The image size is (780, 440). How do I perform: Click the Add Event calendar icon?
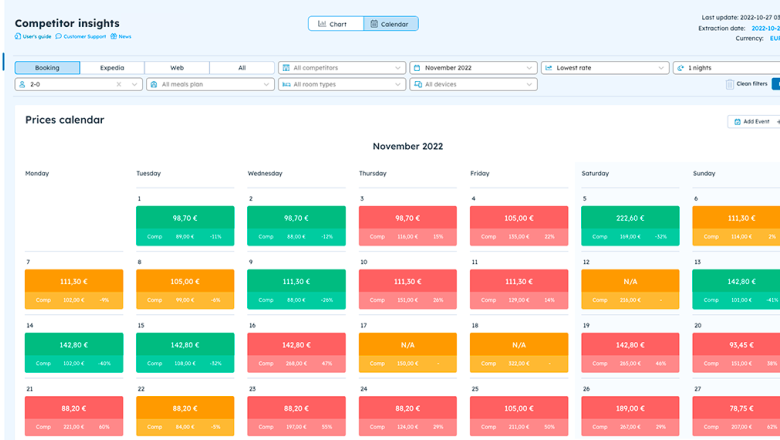738,122
